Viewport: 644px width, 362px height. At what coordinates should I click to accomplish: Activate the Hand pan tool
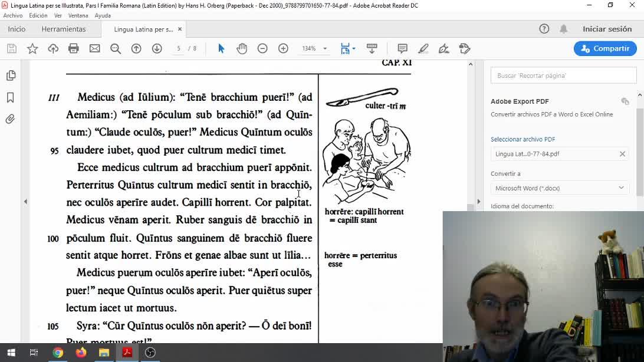(242, 48)
